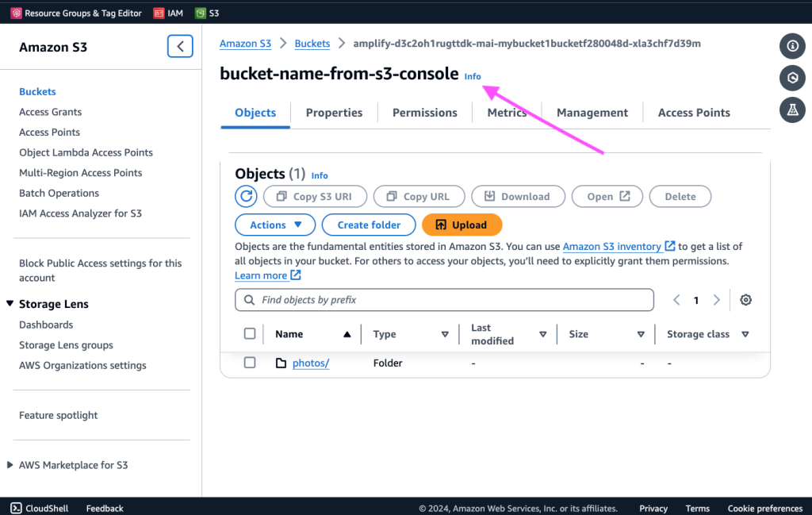
Task: Click Info link next to Objects heading
Action: click(x=320, y=175)
